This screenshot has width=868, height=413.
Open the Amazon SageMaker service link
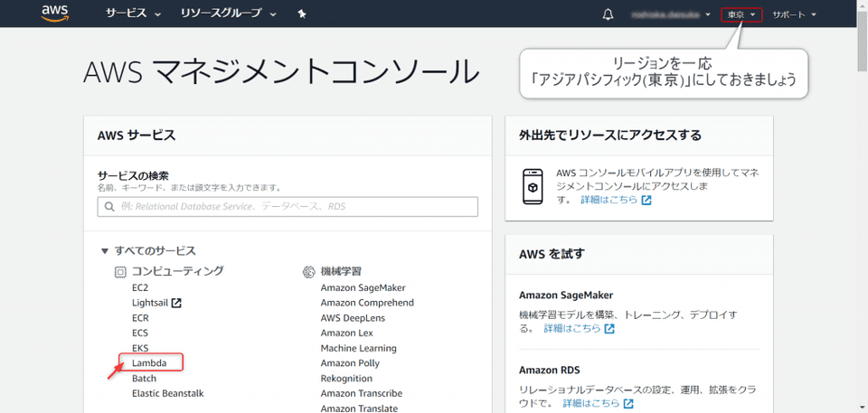tap(363, 287)
